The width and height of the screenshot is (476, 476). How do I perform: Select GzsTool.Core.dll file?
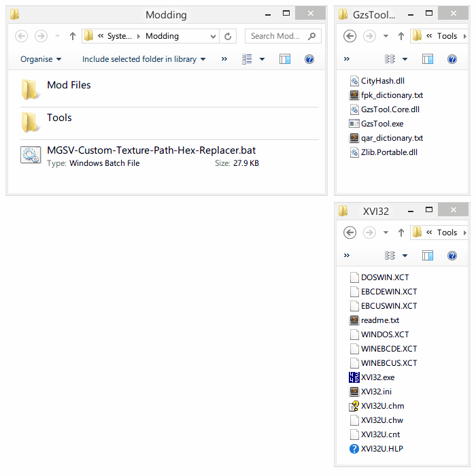(x=385, y=109)
